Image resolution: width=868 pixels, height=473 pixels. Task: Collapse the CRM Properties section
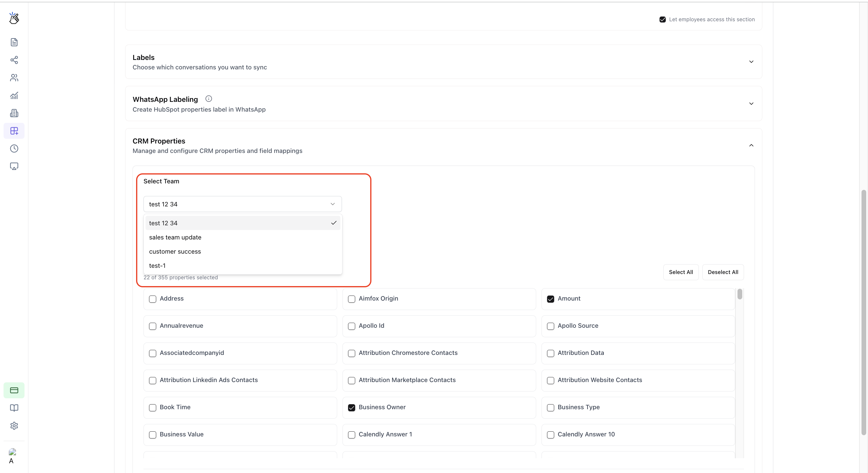(x=751, y=145)
